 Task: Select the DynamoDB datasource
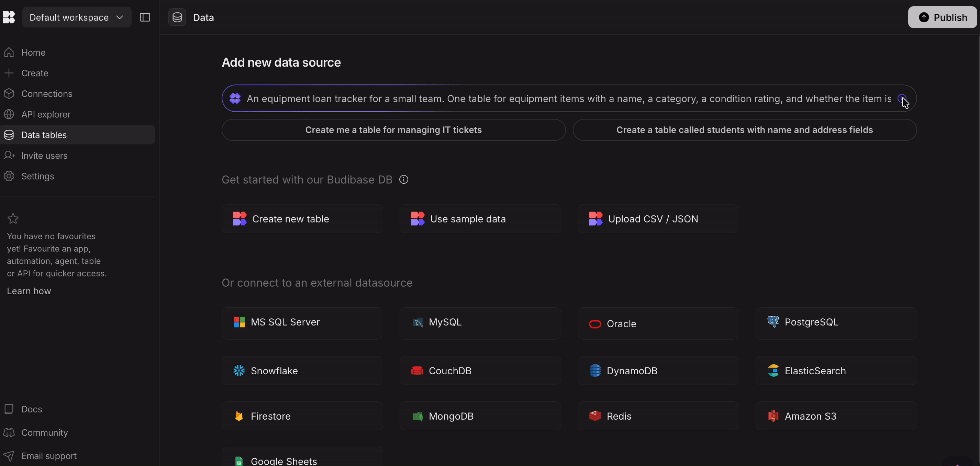(658, 371)
